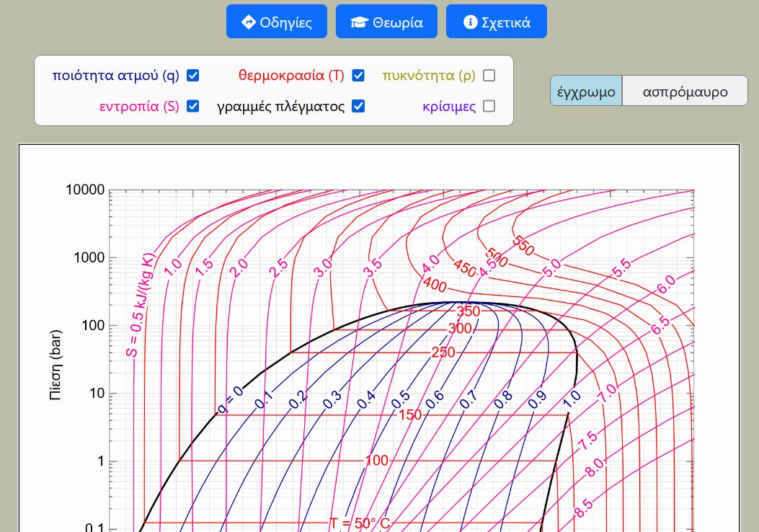Click the info icon in Σχετικά
Screen dimensions: 759x532
470,22
